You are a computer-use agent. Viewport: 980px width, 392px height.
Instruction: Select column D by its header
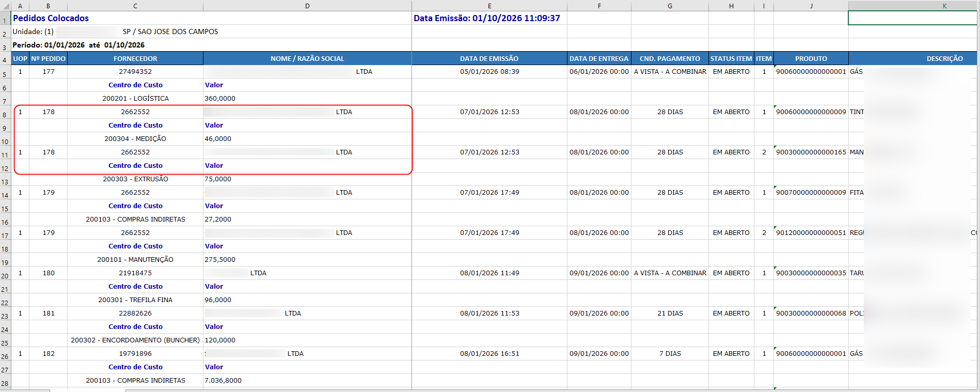pyautogui.click(x=307, y=6)
